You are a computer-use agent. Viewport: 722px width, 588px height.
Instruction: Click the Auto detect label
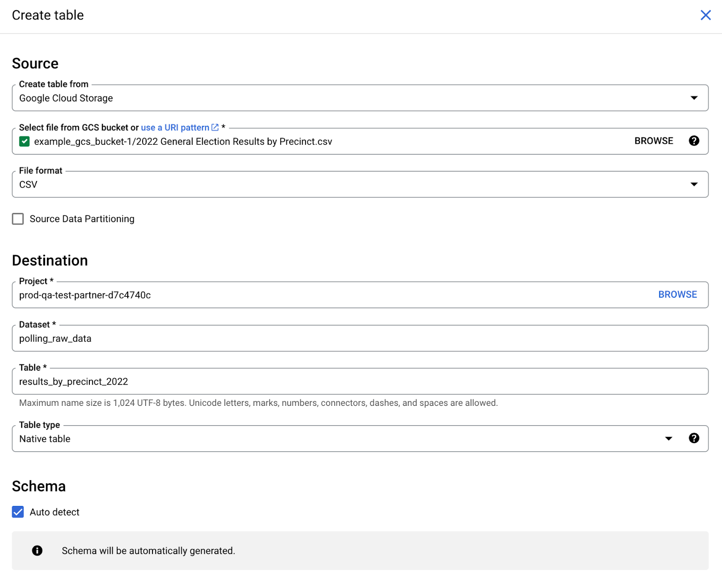tap(55, 512)
